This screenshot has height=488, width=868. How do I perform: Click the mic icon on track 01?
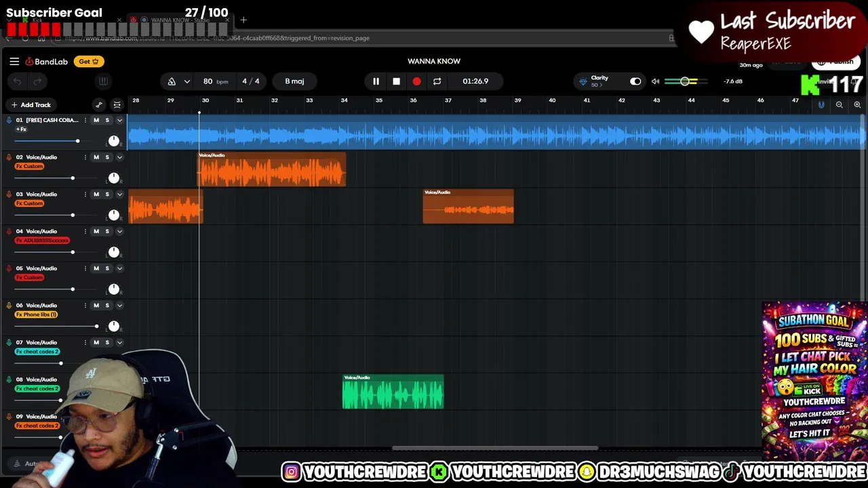click(9, 120)
